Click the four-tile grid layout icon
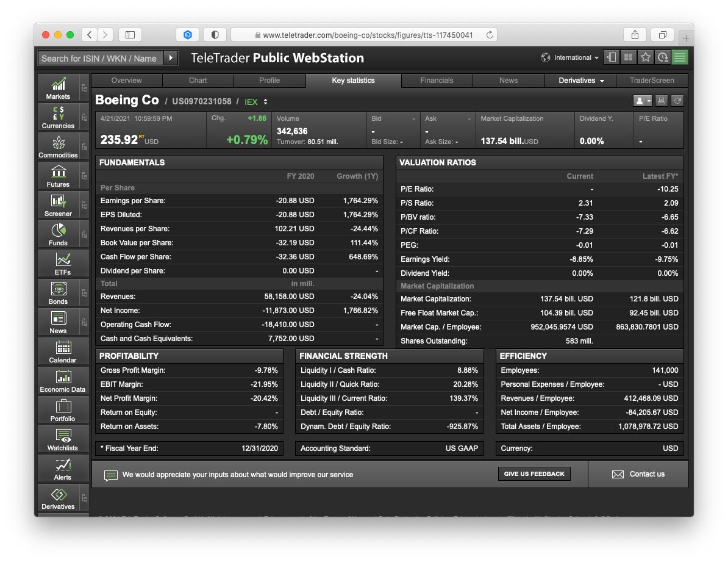The height and width of the screenshot is (562, 728). click(628, 57)
